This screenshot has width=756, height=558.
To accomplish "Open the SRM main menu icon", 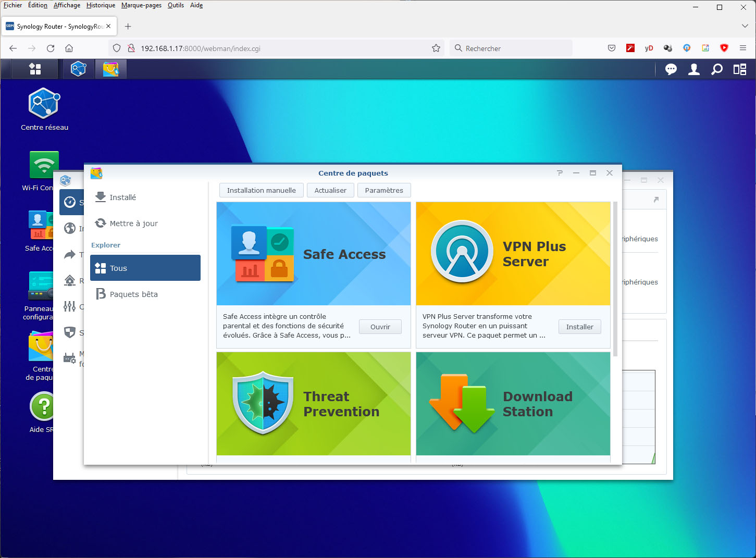I will [35, 69].
